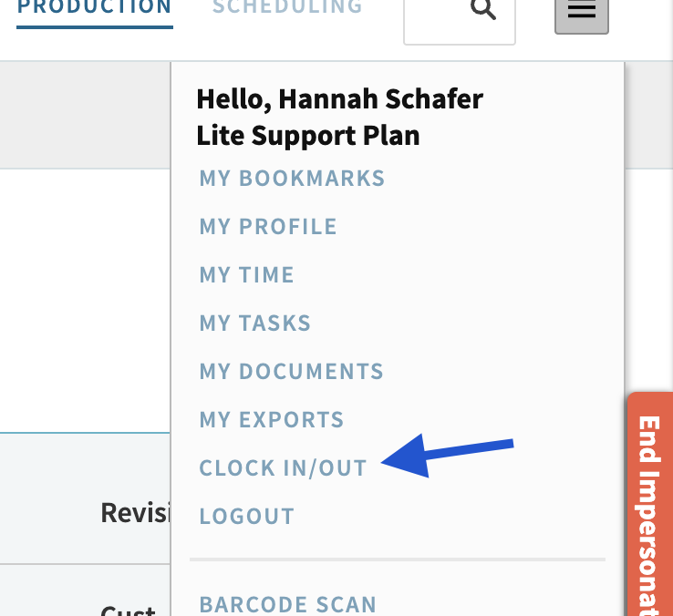
Task: Select the partially hidden Revisi label
Action: coord(135,512)
